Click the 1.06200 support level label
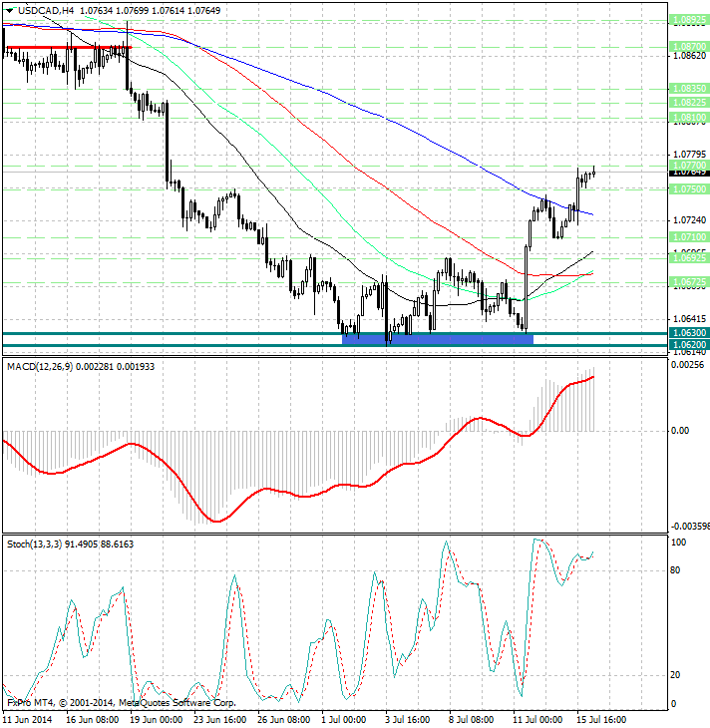 689,345
